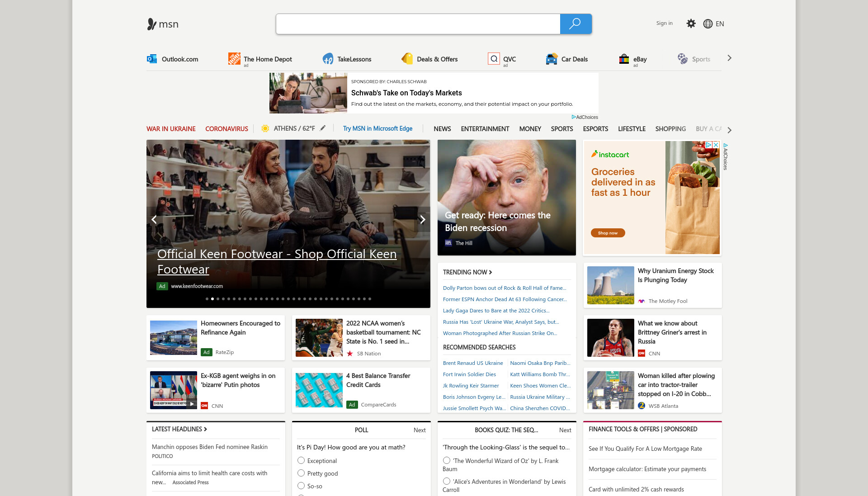Screen dimensions: 868x496
Task: Select the second carousel pagination dot
Action: tap(212, 299)
